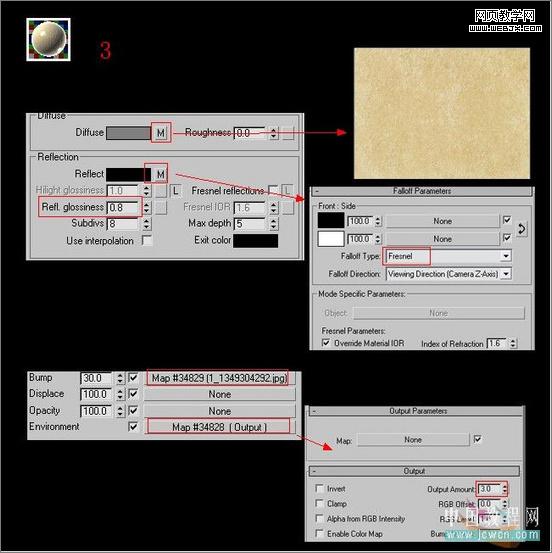Toggle the Fresnel reflections L lock button
The image size is (552, 553).
tap(288, 191)
